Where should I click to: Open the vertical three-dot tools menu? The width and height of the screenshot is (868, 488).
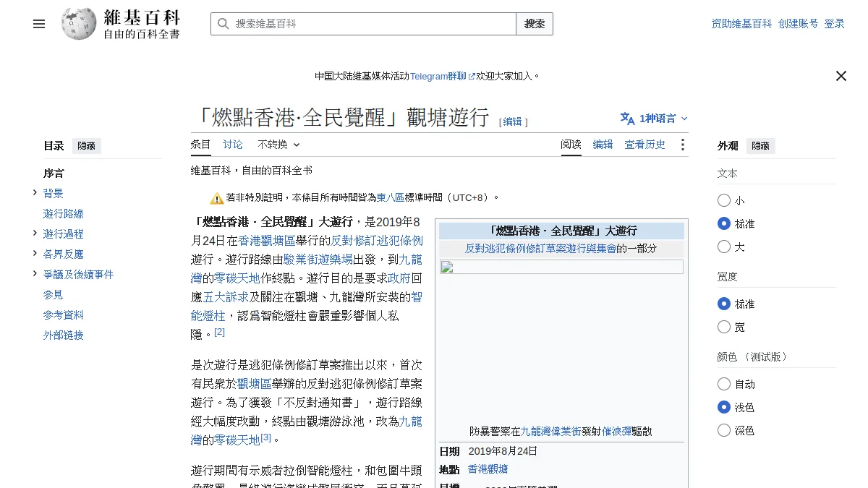[682, 145]
